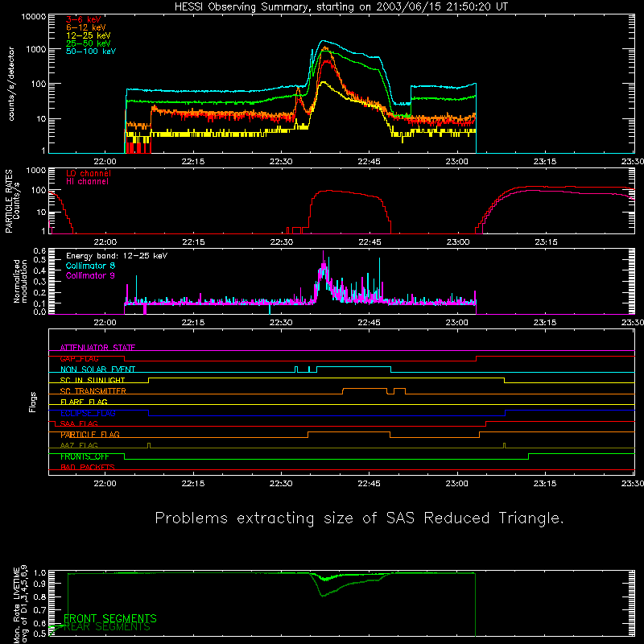Click the PARTICLE_FLAG label

[90, 435]
